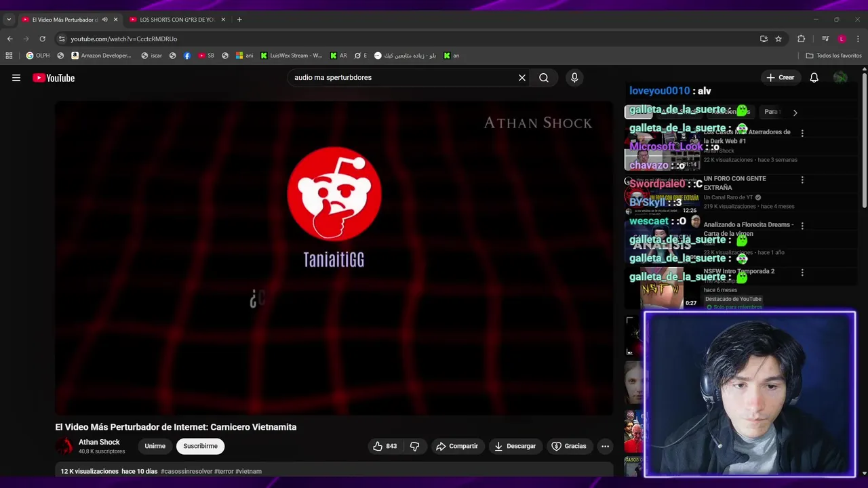Open the ani Microsoft bookmark
This screenshot has height=488, width=868.
244,56
